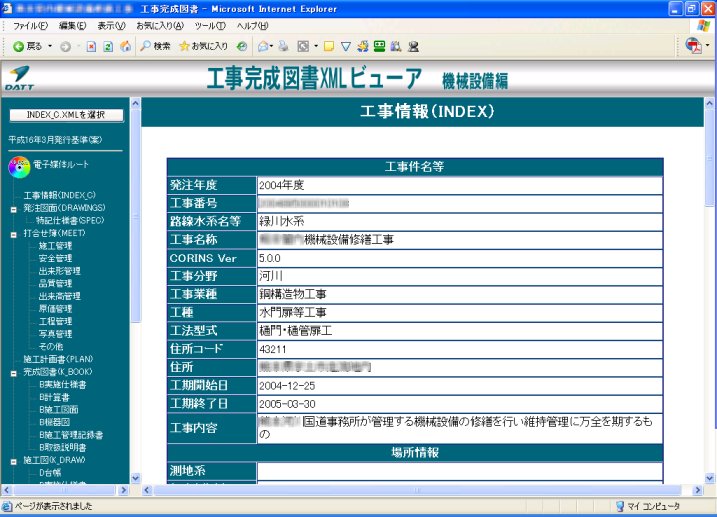The width and height of the screenshot is (717, 517).
Task: Open the back history dropdown arrow
Action: (x=50, y=46)
